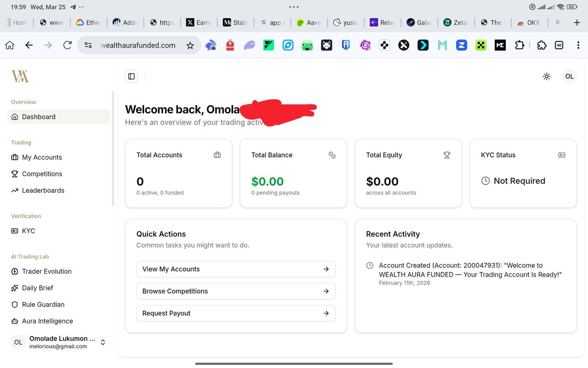Open Dashboard in the sidebar
Image resolution: width=588 pixels, height=368 pixels.
(x=59, y=117)
